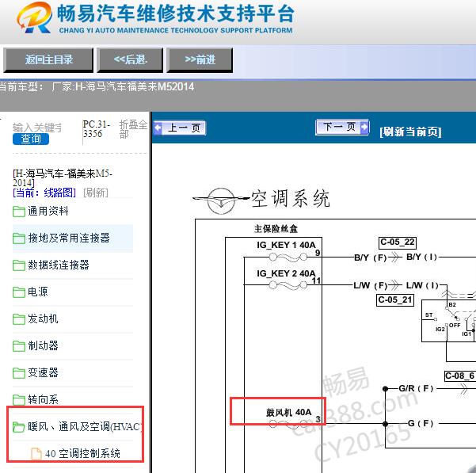Click L/W (F) wire label
Screen dimensions: 476x473
371,285
